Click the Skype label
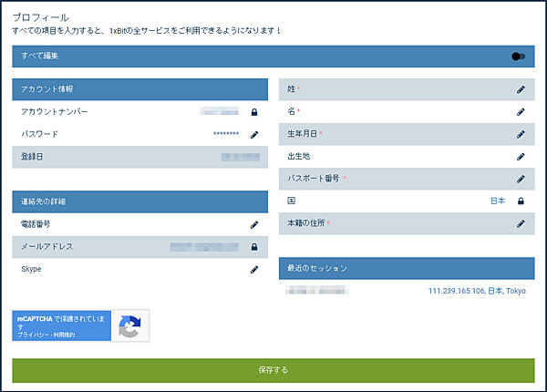Image resolution: width=547 pixels, height=392 pixels. click(31, 269)
